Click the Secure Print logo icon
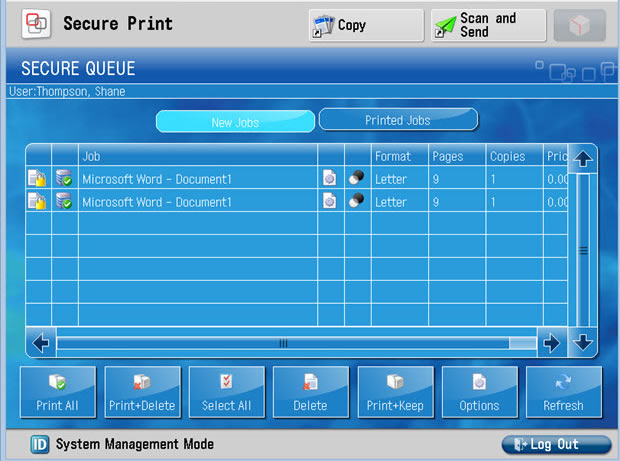Image resolution: width=620 pixels, height=461 pixels. tap(36, 24)
